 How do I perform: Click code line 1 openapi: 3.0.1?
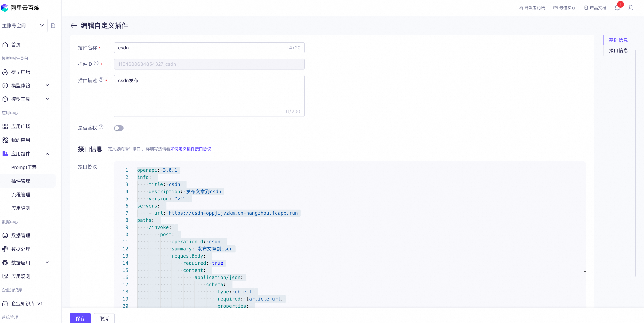[x=157, y=170]
